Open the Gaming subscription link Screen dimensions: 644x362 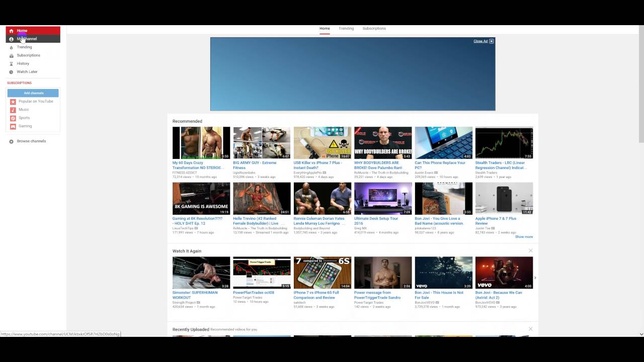25,126
